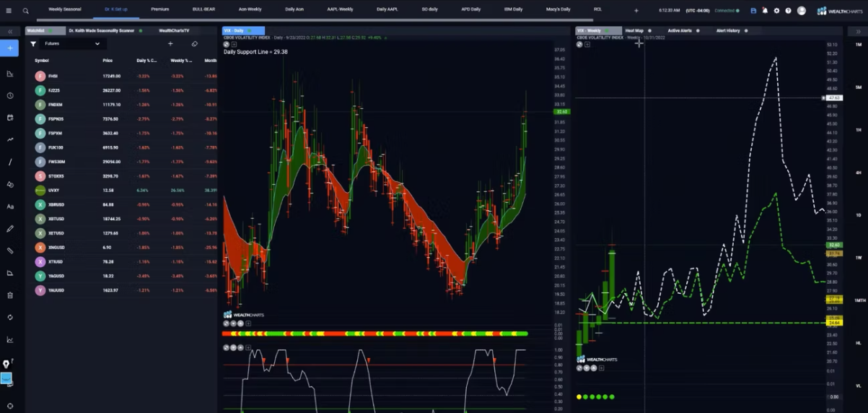
Task: Open the WealthChartsTV tab
Action: pos(174,31)
